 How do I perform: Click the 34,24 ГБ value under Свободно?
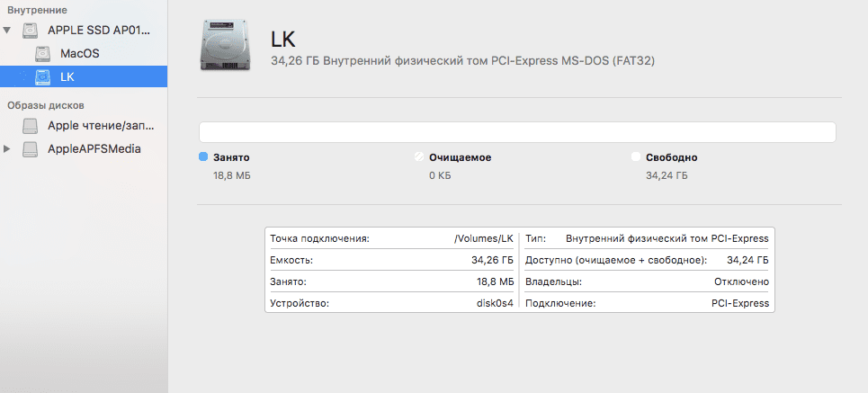click(667, 176)
